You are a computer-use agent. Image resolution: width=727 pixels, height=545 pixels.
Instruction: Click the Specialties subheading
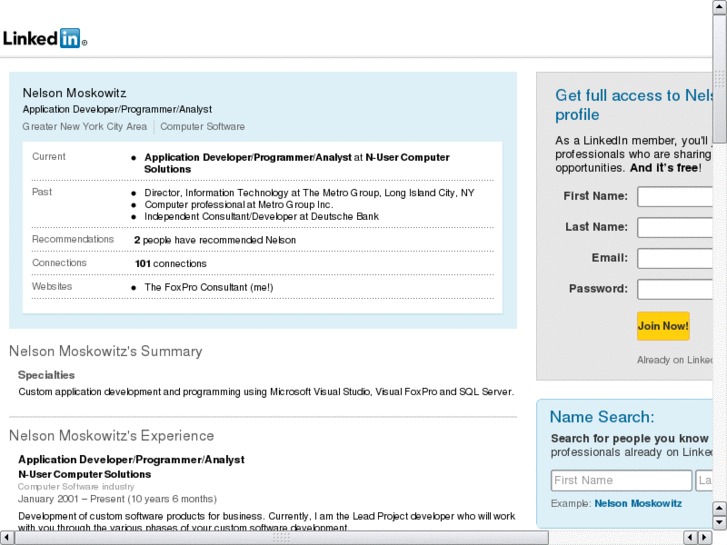pyautogui.click(x=46, y=375)
